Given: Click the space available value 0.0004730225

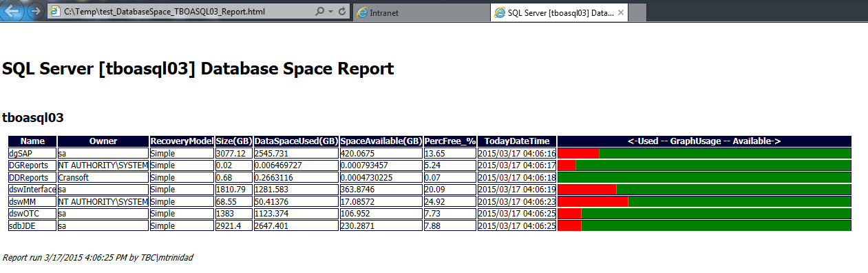Looking at the screenshot, I should tap(381, 177).
